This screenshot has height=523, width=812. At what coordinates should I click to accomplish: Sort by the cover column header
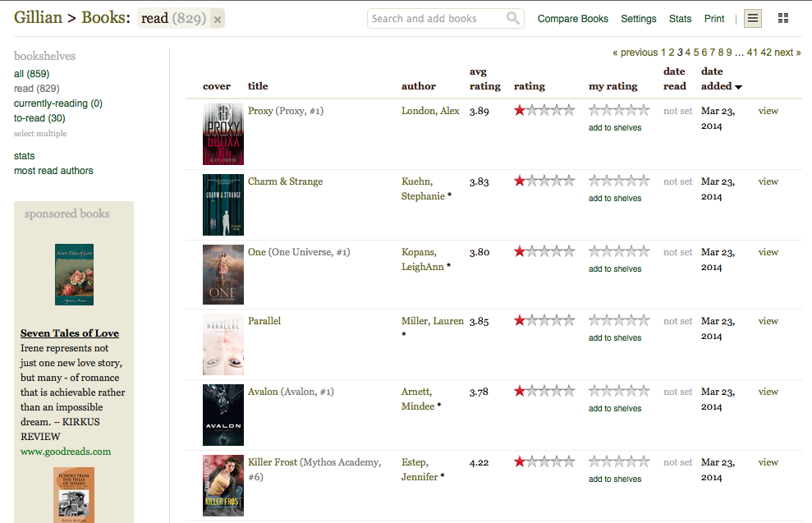[217, 86]
